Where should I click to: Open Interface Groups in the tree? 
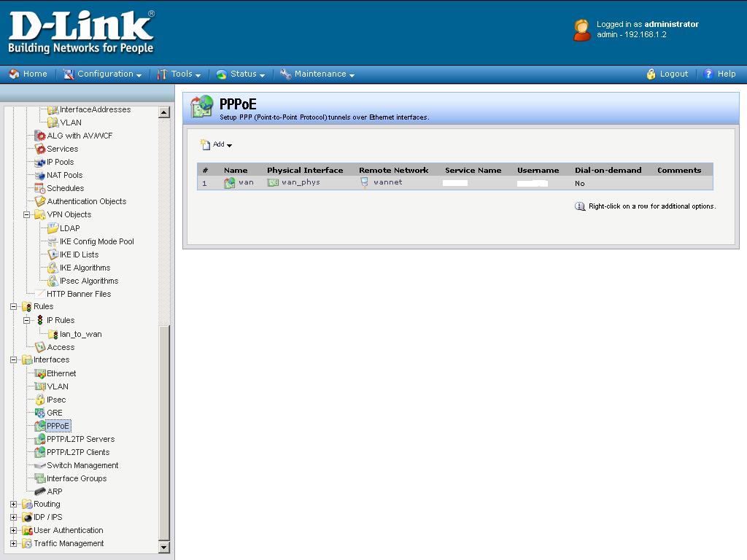(77, 478)
